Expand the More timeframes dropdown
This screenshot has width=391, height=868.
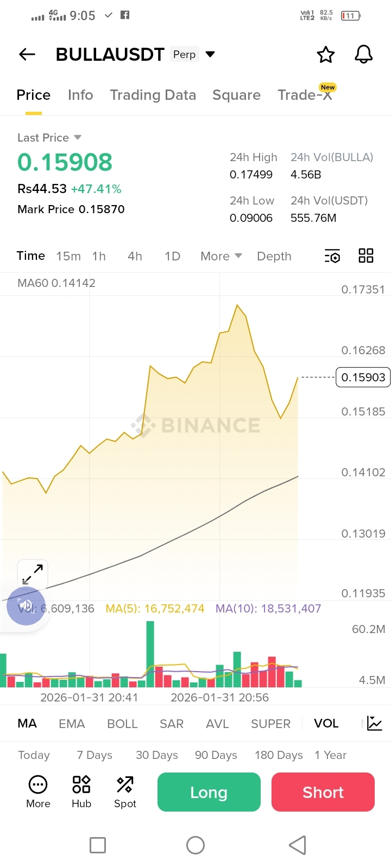pos(221,256)
